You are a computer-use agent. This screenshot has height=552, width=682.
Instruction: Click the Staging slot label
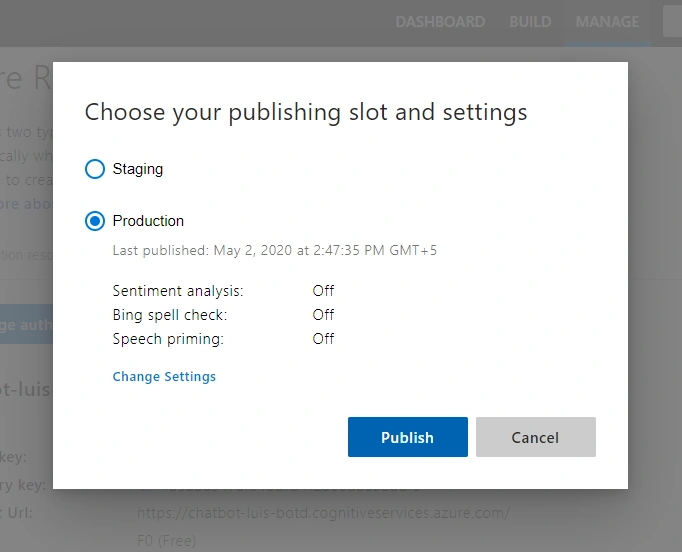pyautogui.click(x=137, y=169)
